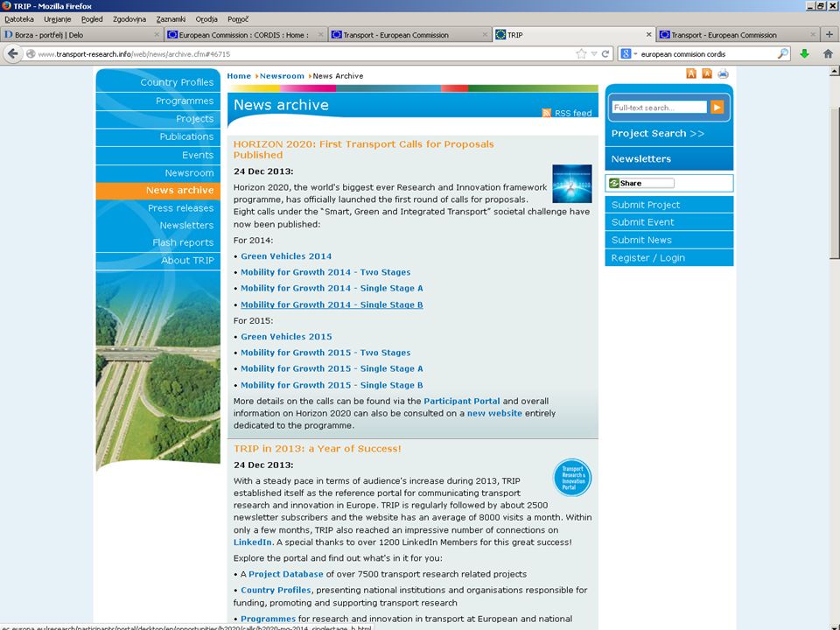Click the Horizon 2020 article thumbnail image
Image resolution: width=840 pixels, height=630 pixels.
(572, 184)
